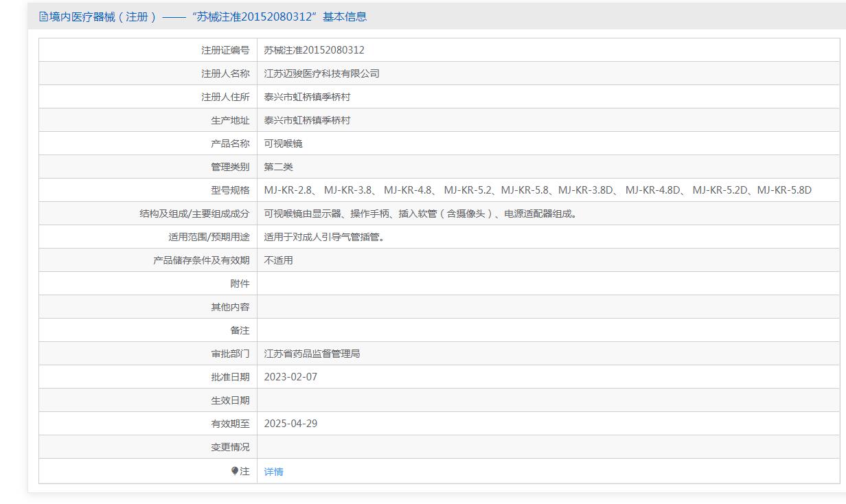Click the 结构及组成 composition description text
This screenshot has height=504, width=846.
point(422,214)
